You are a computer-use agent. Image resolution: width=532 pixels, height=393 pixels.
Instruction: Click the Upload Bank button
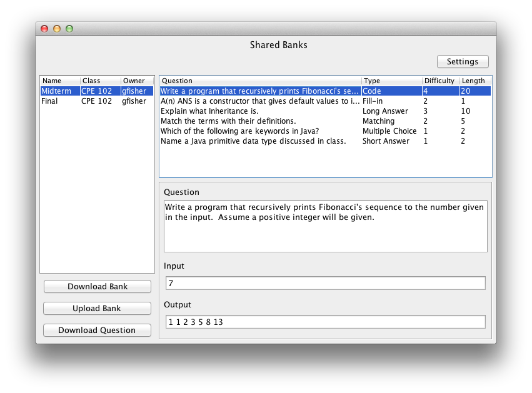pos(97,309)
